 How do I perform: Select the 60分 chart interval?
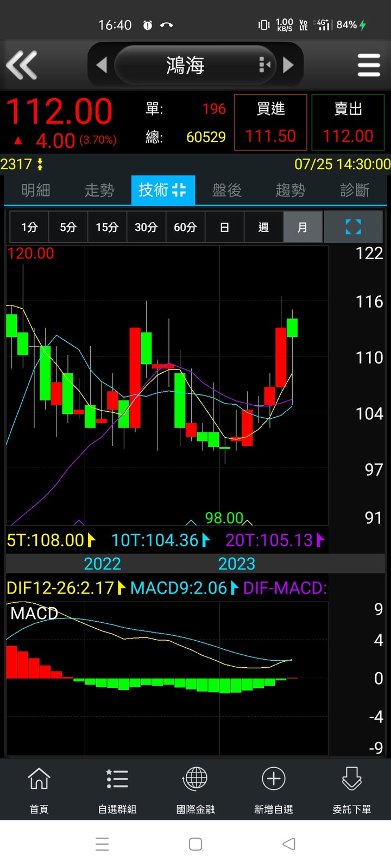(185, 227)
